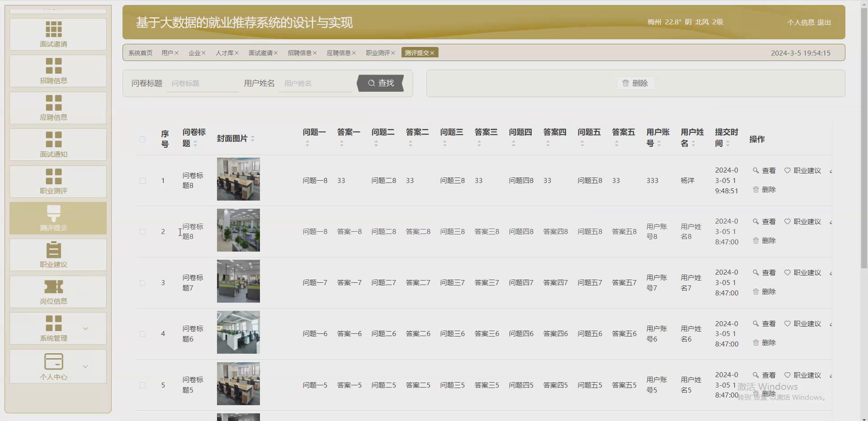
Task: Delete row 问卷标题6 via trash icon
Action: click(x=756, y=343)
